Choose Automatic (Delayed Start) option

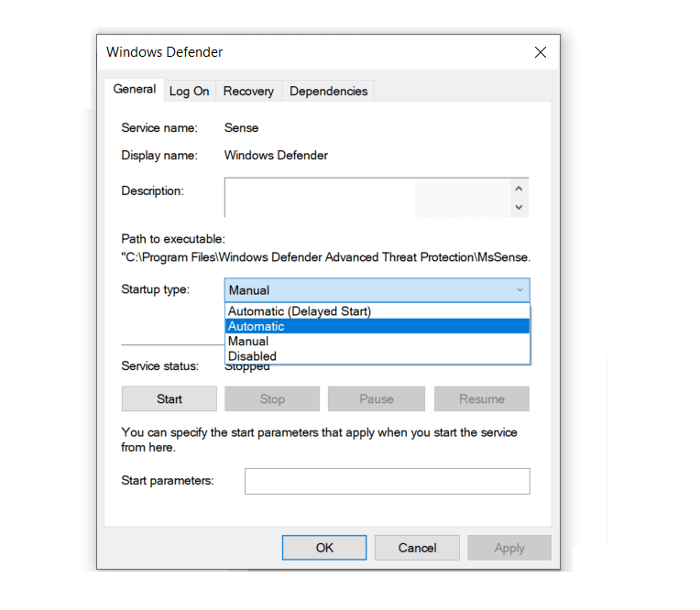coord(377,311)
